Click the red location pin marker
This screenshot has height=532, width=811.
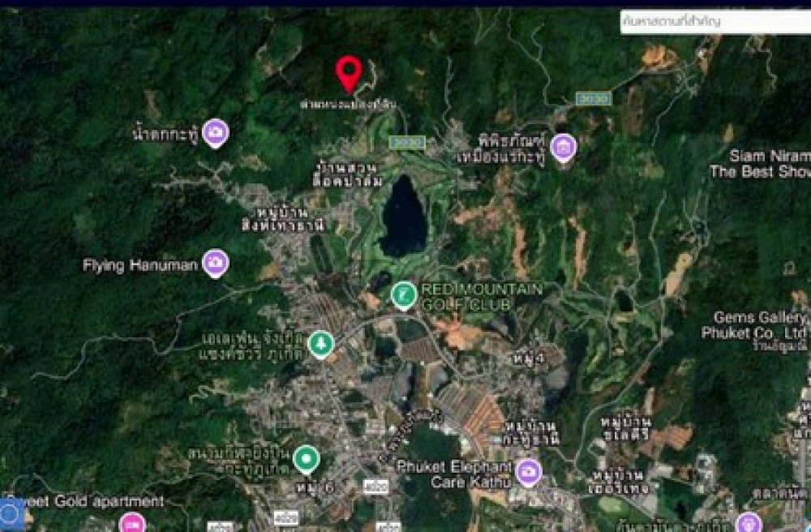[349, 73]
